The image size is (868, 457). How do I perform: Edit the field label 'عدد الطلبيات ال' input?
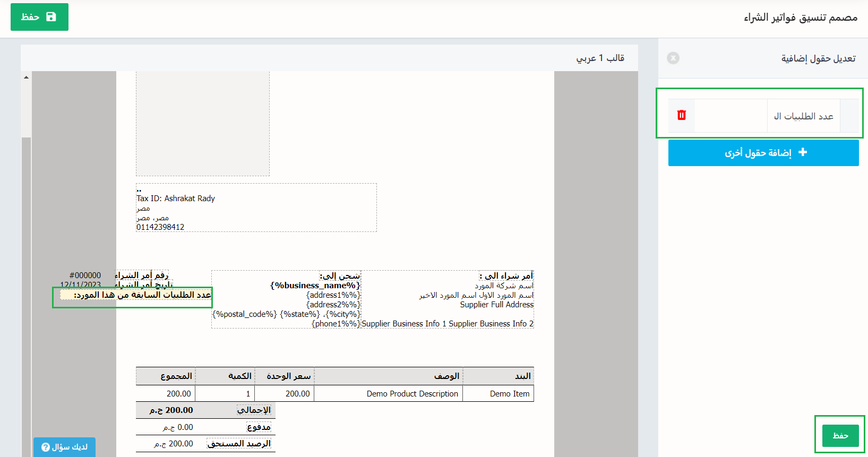tap(803, 116)
